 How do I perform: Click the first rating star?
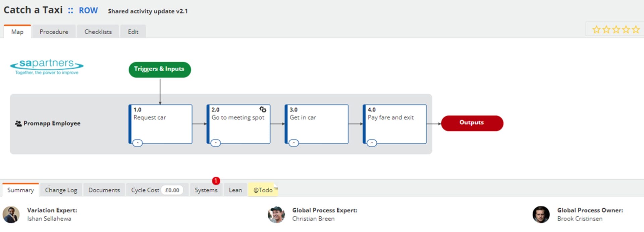[596, 30]
